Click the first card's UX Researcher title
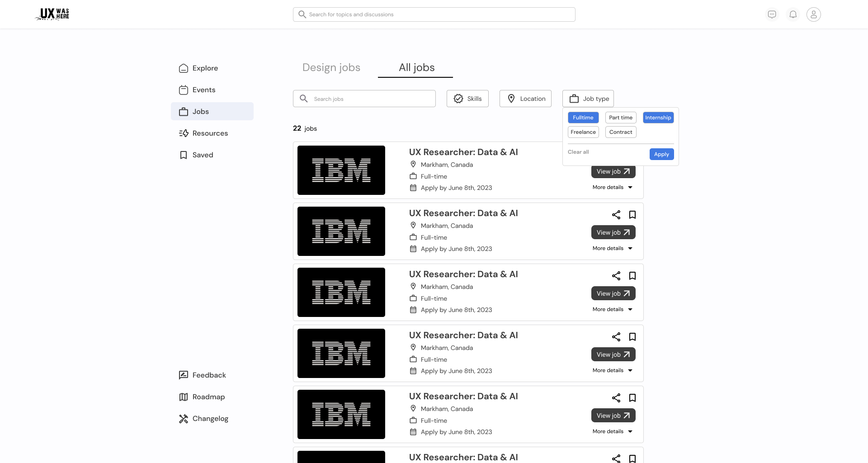This screenshot has height=463, width=868. (463, 152)
